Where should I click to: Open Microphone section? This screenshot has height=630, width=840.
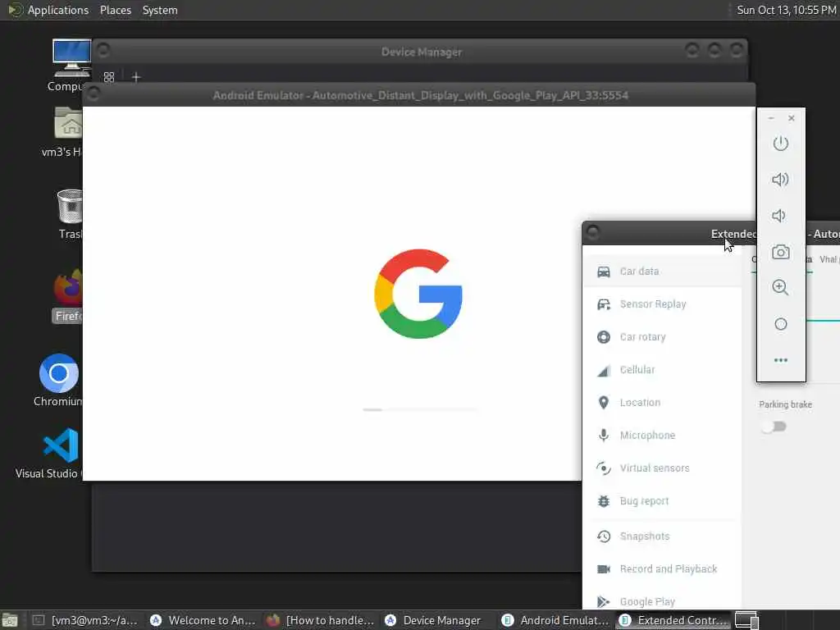coord(662,435)
